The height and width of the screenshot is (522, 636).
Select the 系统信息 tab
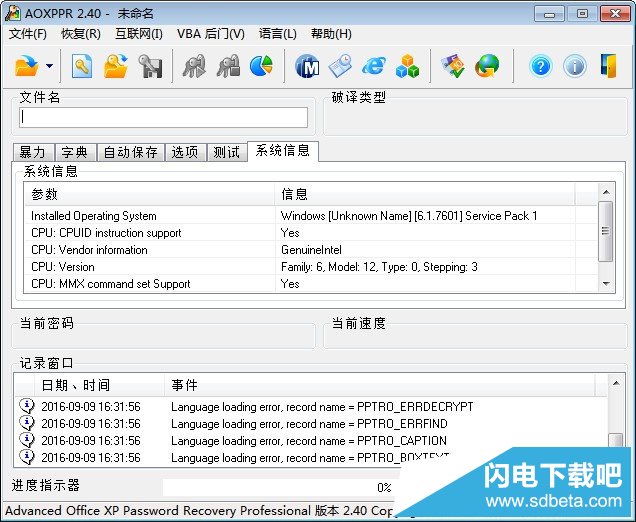pos(283,151)
